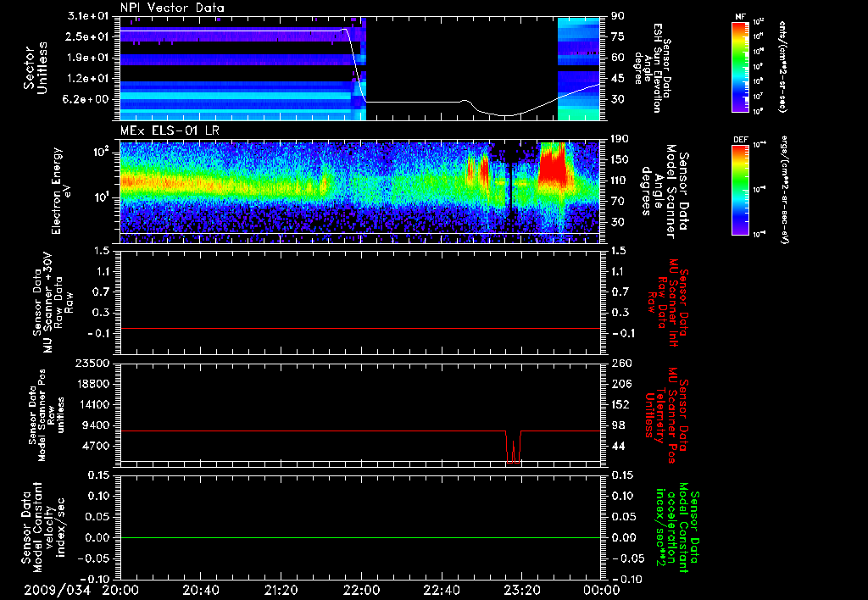Viewport: 868px width, 600px height.
Task: Click the NF color scale bar
Action: pyautogui.click(x=740, y=66)
